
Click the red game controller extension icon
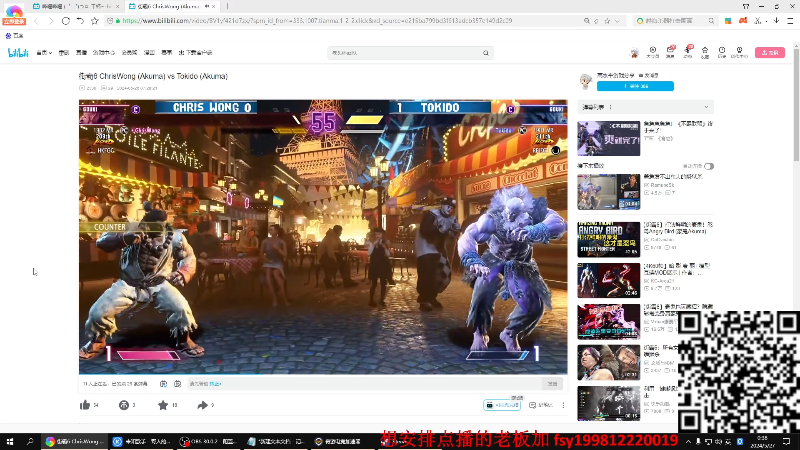(x=743, y=21)
